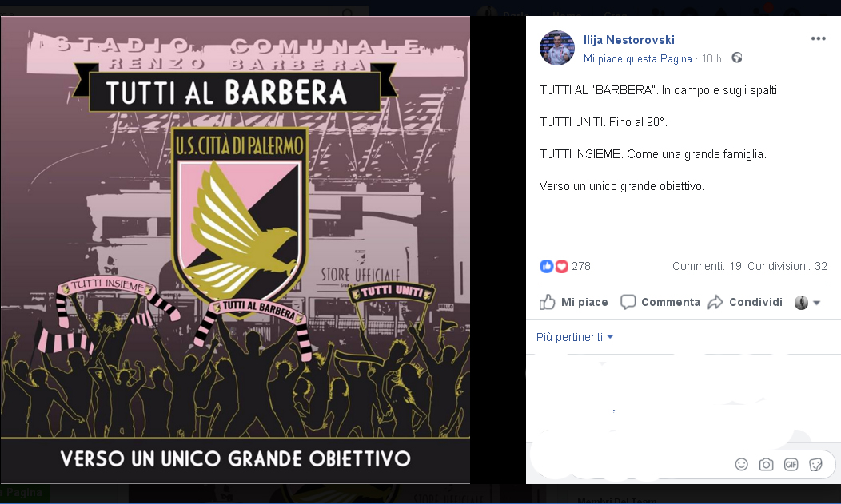Like the post with Mi piace
The width and height of the screenshot is (841, 504).
[x=573, y=302]
